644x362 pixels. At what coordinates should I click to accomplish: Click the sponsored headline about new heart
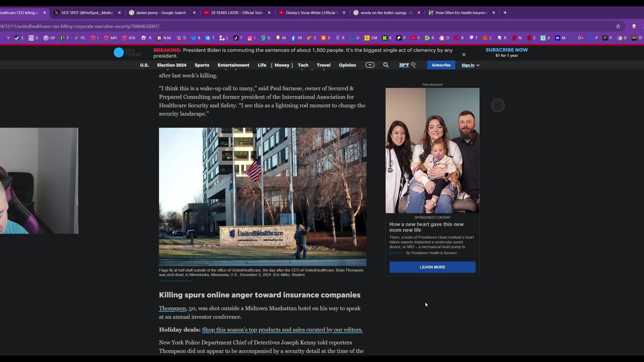click(427, 227)
